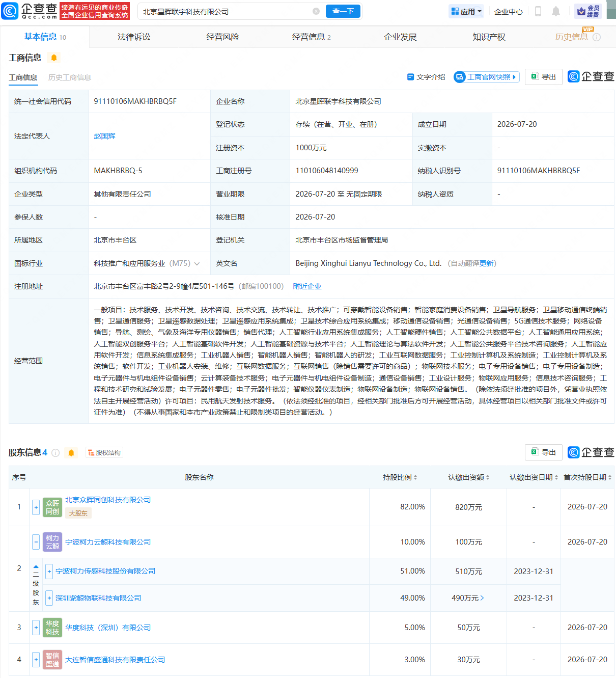The image size is (616, 678).
Task: Open 文字介绍 text introduction
Action: [426, 77]
